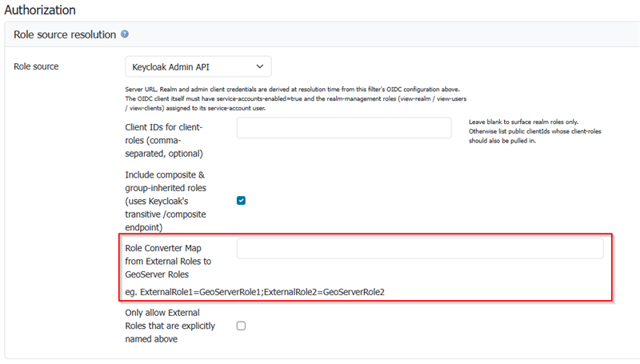The height and width of the screenshot is (364, 640).
Task: Click the help icon beside Role source resolution
Action: point(125,34)
